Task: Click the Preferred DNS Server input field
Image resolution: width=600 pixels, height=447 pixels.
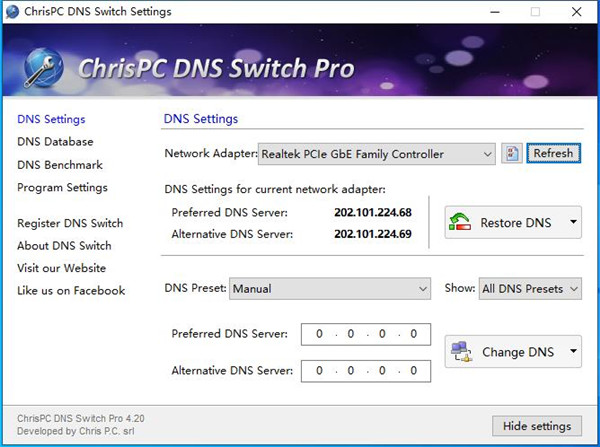Action: [365, 333]
